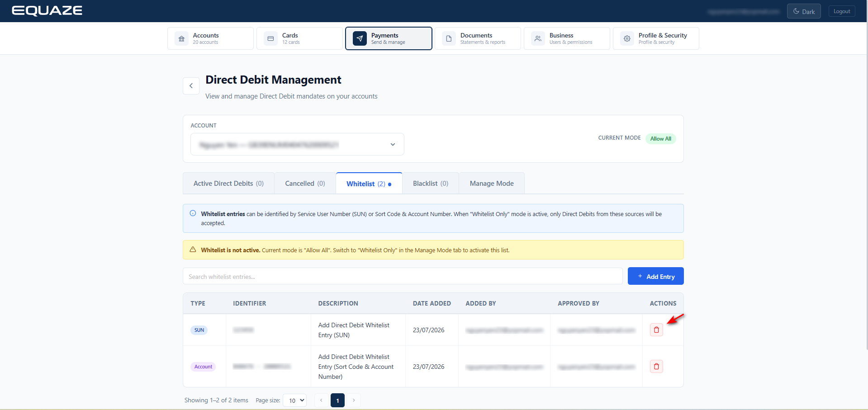Click the Account type badge
Screen dimensions: 868x410
coord(203,367)
